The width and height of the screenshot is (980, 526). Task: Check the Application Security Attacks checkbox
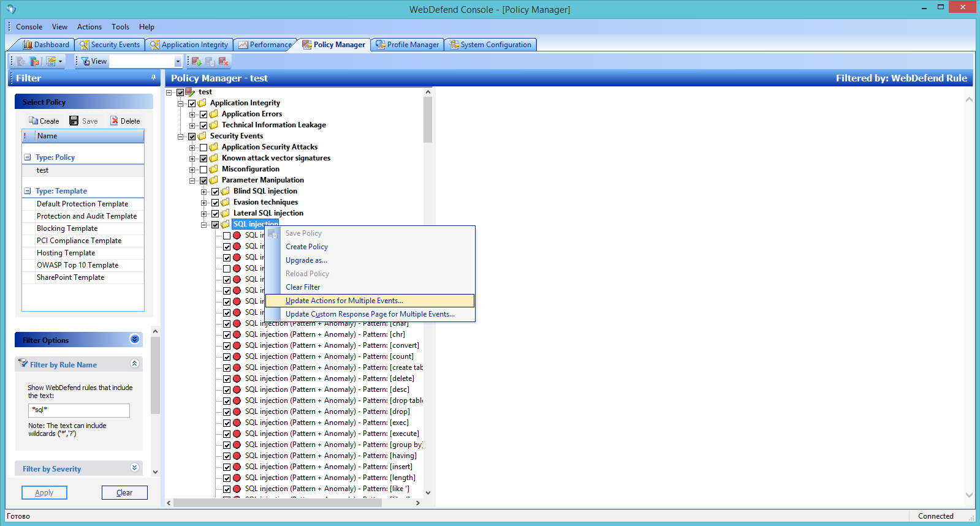pos(203,148)
